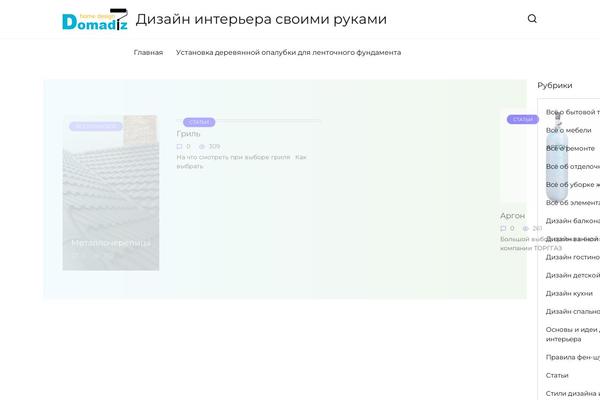
Task: Click the Рубрики sidebar heading
Action: (x=554, y=85)
